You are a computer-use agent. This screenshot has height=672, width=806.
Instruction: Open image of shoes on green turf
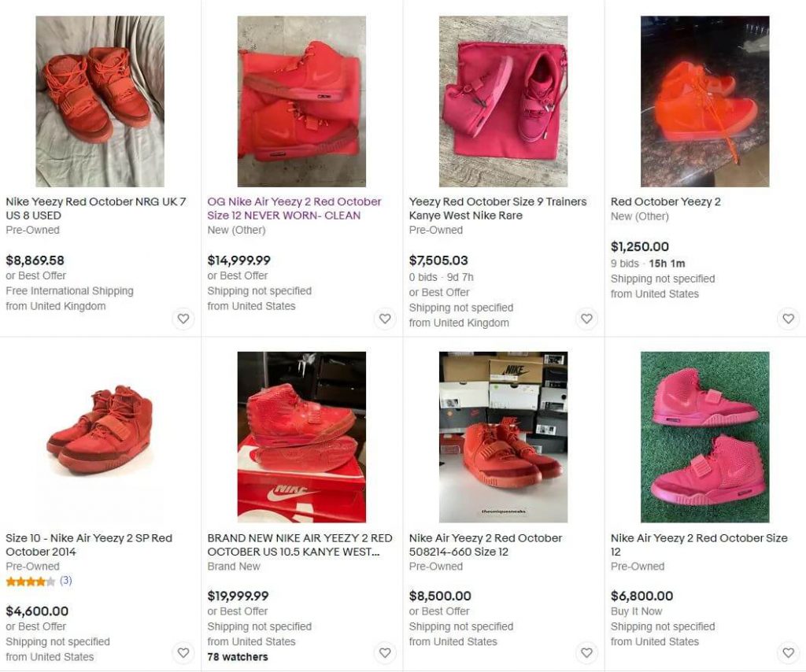pos(704,438)
